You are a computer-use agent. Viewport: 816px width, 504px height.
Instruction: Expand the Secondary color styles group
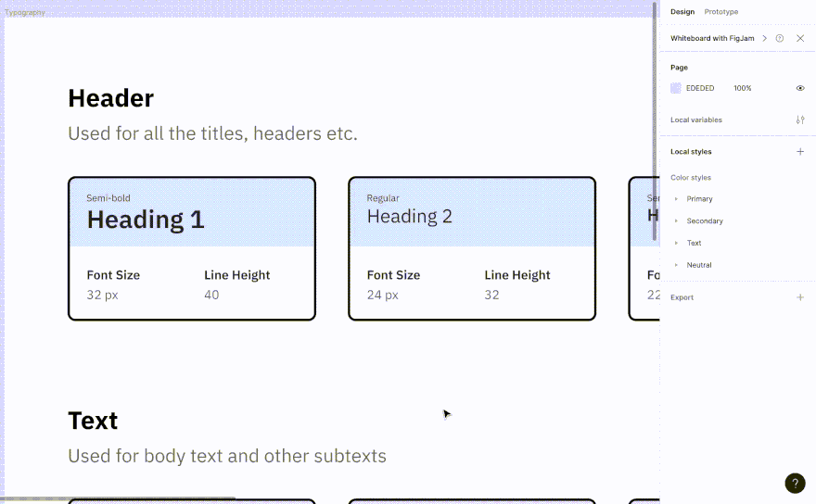click(676, 221)
